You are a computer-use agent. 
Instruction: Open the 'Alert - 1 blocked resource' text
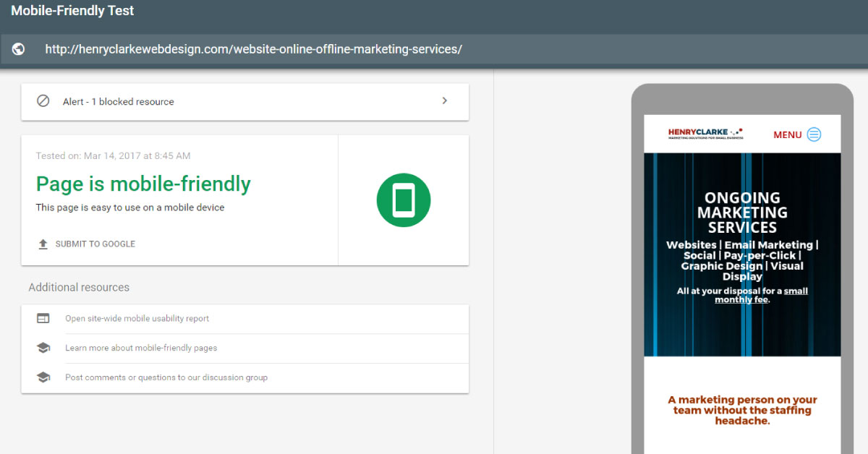(x=118, y=102)
